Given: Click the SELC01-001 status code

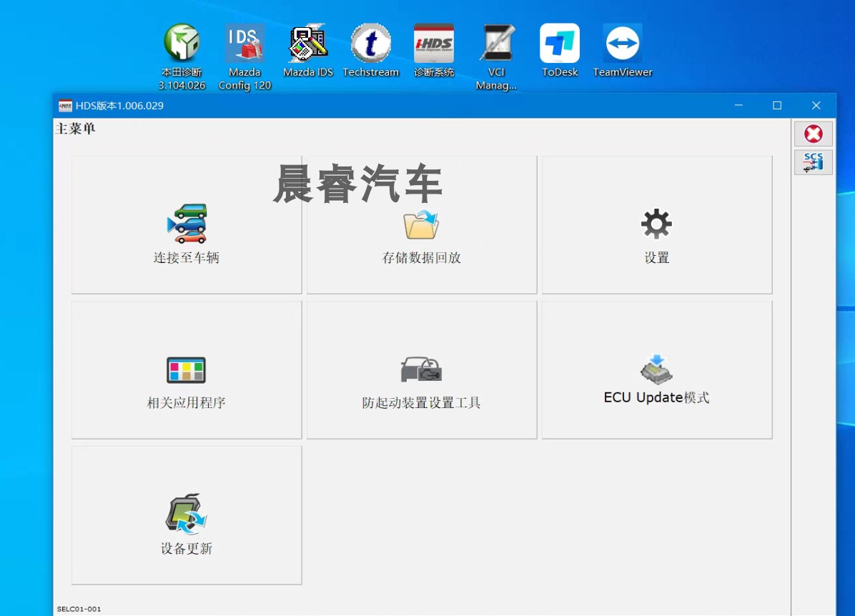Looking at the screenshot, I should [x=79, y=609].
